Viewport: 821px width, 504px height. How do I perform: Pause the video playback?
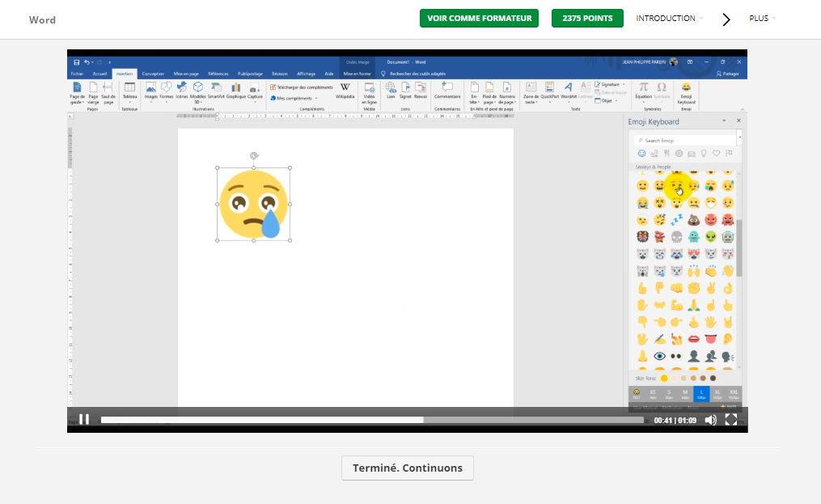tap(83, 419)
